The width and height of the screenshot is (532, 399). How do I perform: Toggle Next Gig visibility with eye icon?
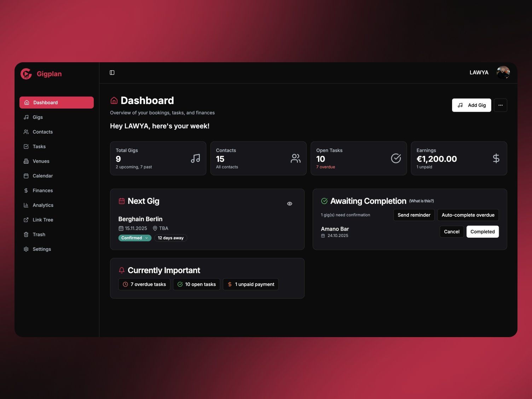289,203
